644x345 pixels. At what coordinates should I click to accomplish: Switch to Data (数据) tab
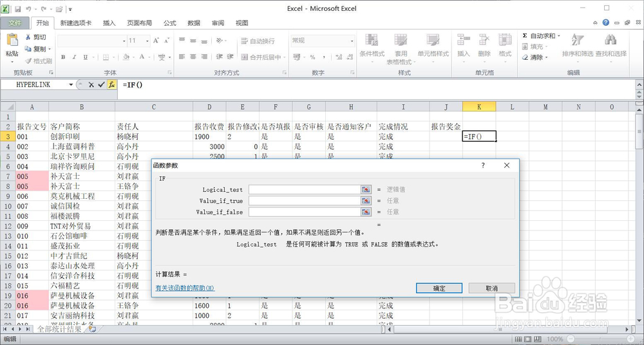[194, 23]
